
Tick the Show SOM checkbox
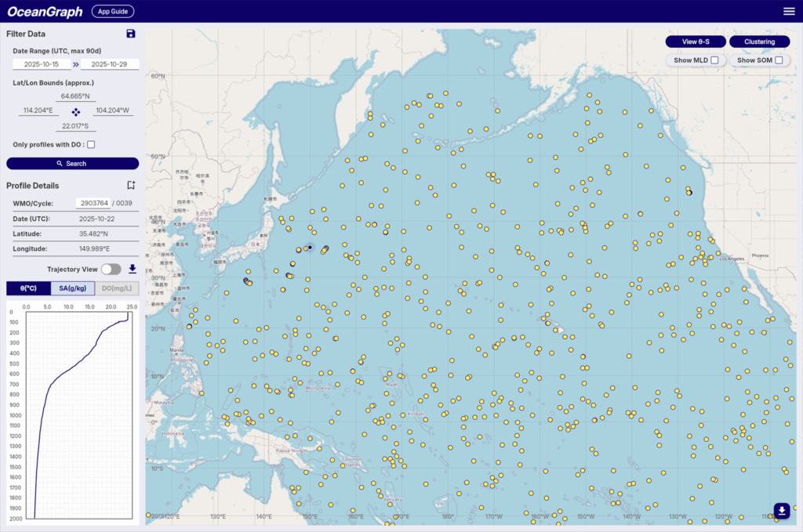(779, 60)
